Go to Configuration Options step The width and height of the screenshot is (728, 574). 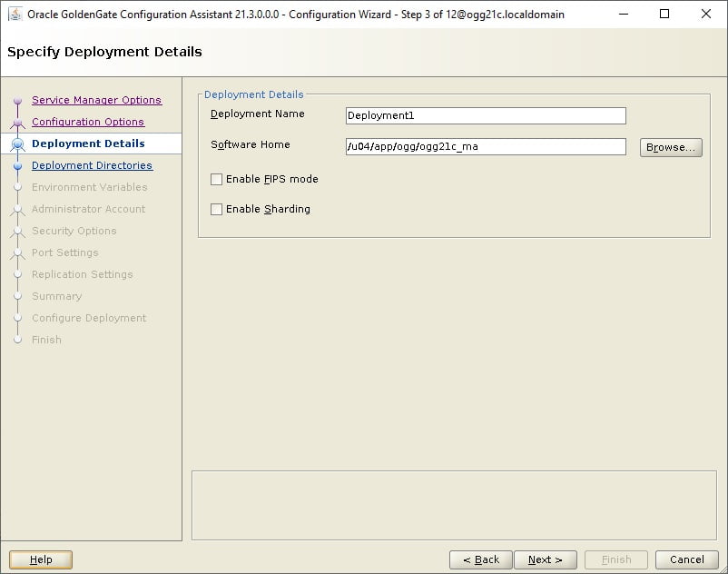pos(88,122)
